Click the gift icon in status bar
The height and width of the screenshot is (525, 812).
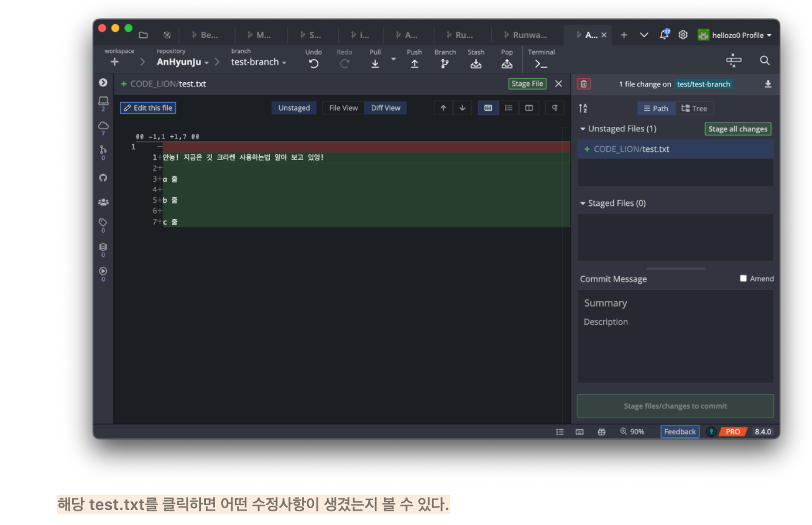(601, 432)
